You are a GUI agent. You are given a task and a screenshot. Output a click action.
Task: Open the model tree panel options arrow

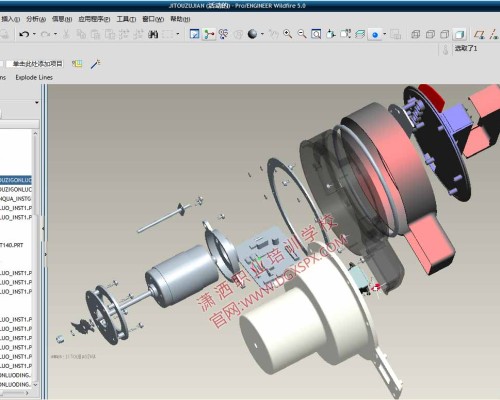coord(37,102)
